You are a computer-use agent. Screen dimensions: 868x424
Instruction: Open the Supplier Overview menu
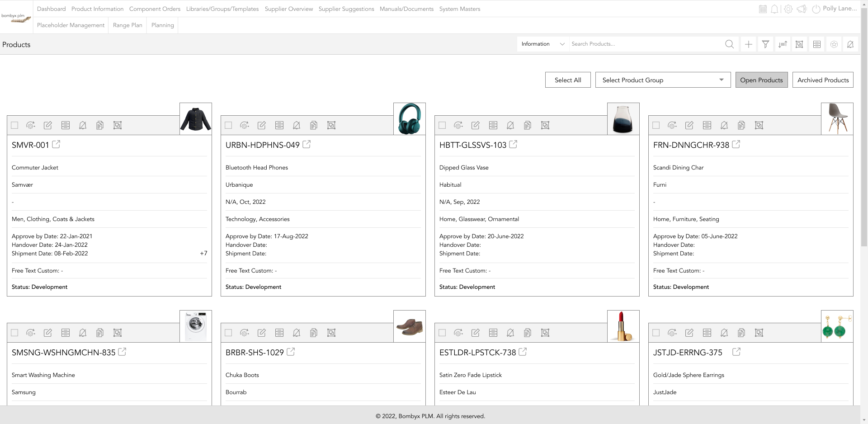coord(289,9)
